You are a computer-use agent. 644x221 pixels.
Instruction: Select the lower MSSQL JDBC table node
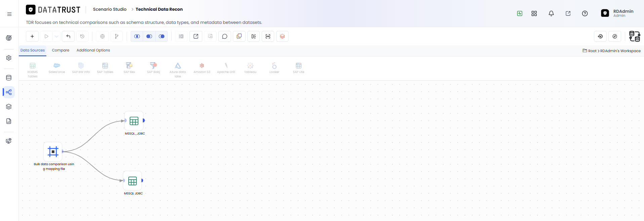coord(133,181)
